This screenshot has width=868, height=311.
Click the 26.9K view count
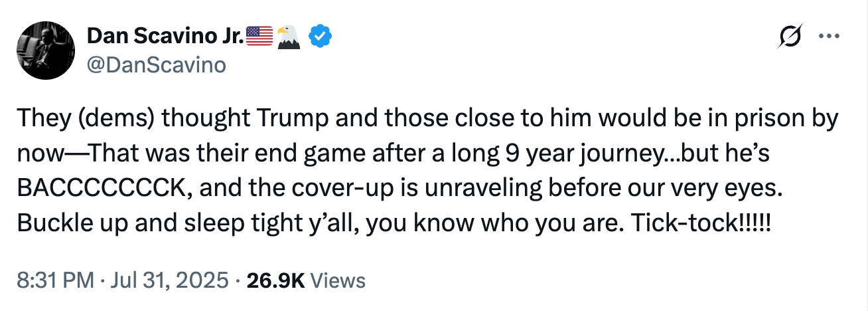pyautogui.click(x=275, y=280)
